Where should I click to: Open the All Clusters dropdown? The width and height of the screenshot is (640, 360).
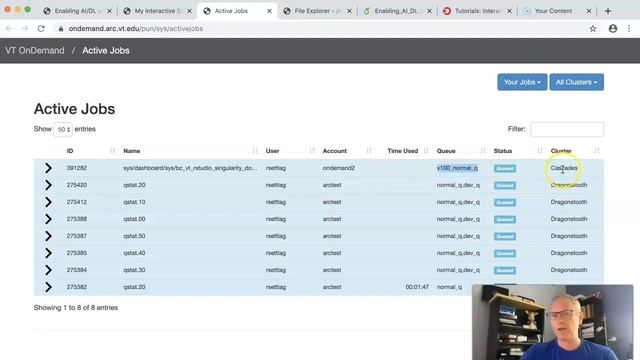click(576, 82)
